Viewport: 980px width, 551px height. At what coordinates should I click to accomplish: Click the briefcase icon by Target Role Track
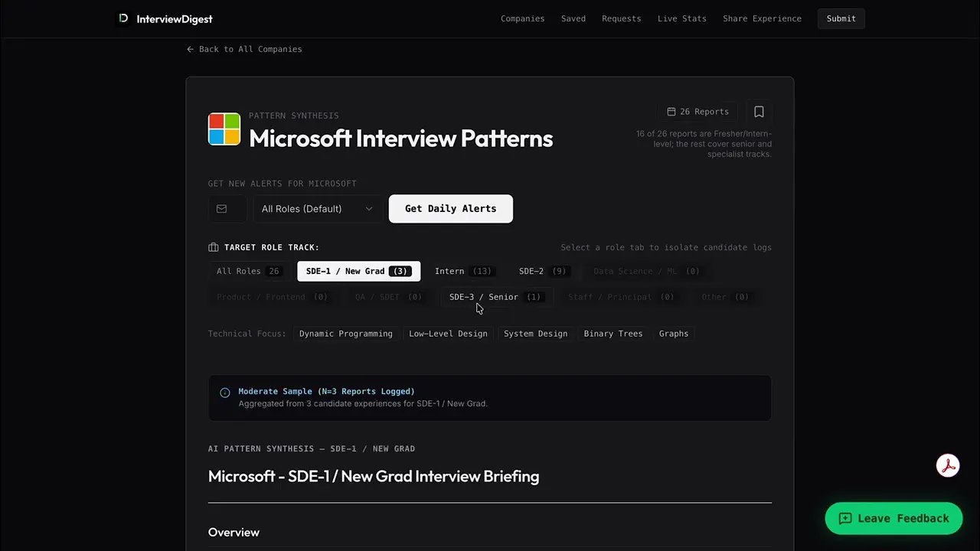click(x=214, y=247)
